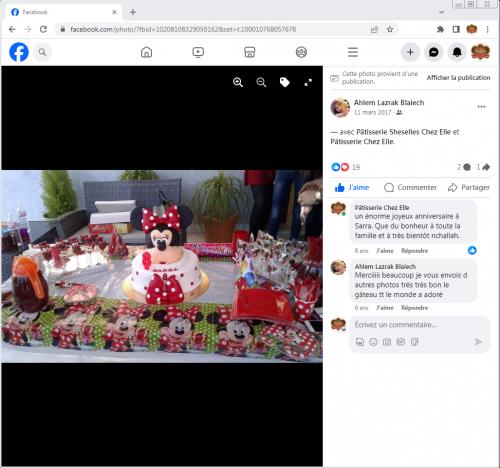Share this page from address bar
This screenshot has width=500, height=468.
click(x=374, y=29)
